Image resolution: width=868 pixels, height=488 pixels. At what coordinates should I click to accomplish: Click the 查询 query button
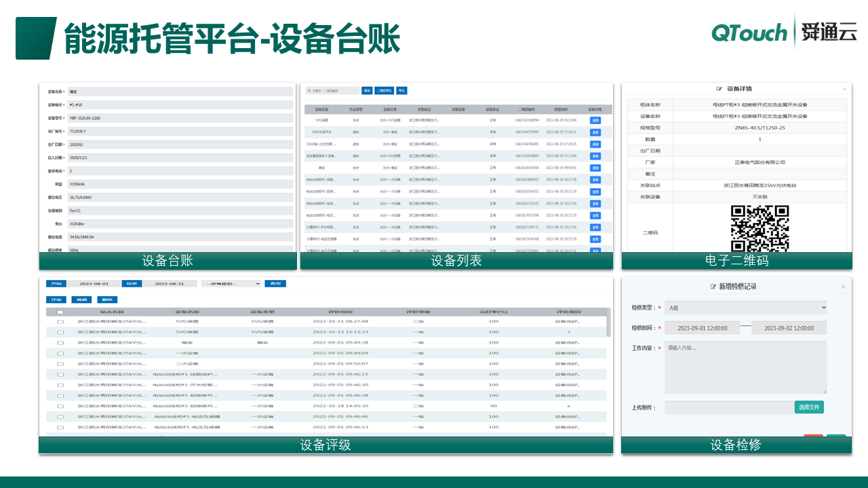[275, 284]
